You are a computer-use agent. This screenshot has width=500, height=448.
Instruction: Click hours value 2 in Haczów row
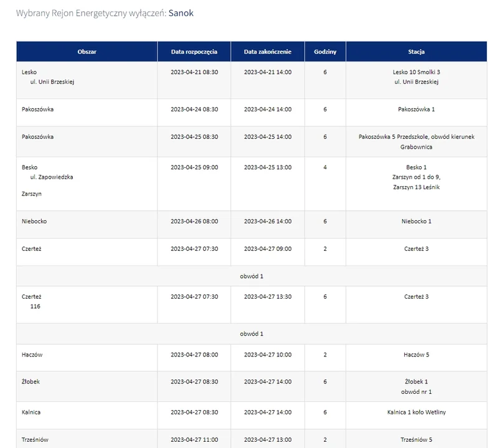(x=325, y=355)
